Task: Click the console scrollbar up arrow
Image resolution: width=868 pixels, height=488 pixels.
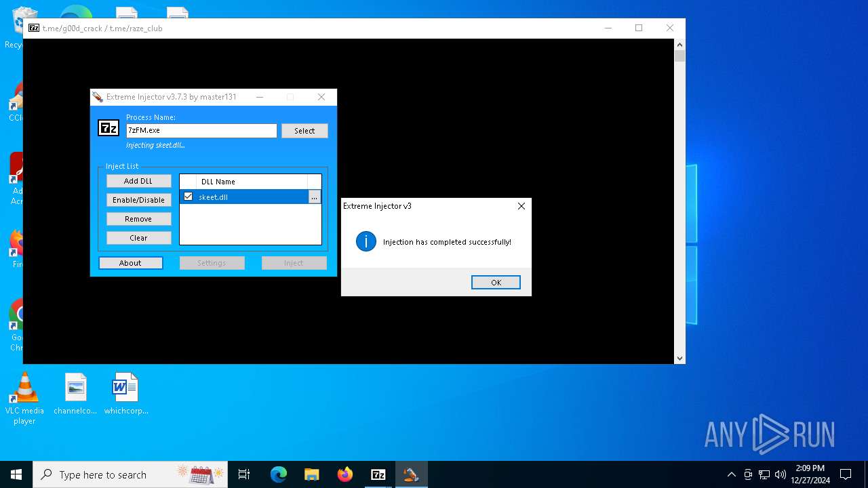Action: pyautogui.click(x=679, y=45)
